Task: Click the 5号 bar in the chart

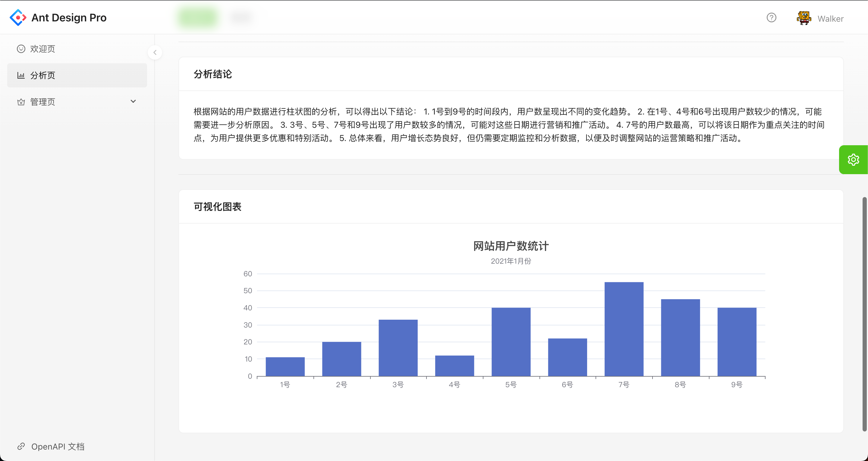Action: pyautogui.click(x=511, y=342)
